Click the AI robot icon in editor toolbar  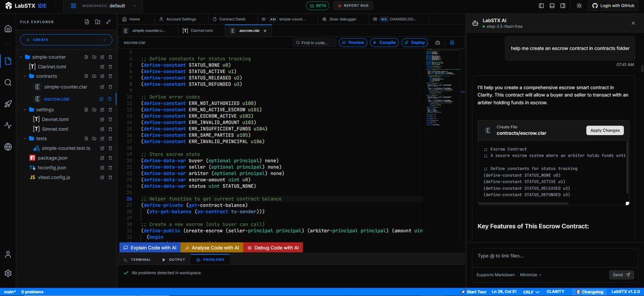[x=438, y=42]
